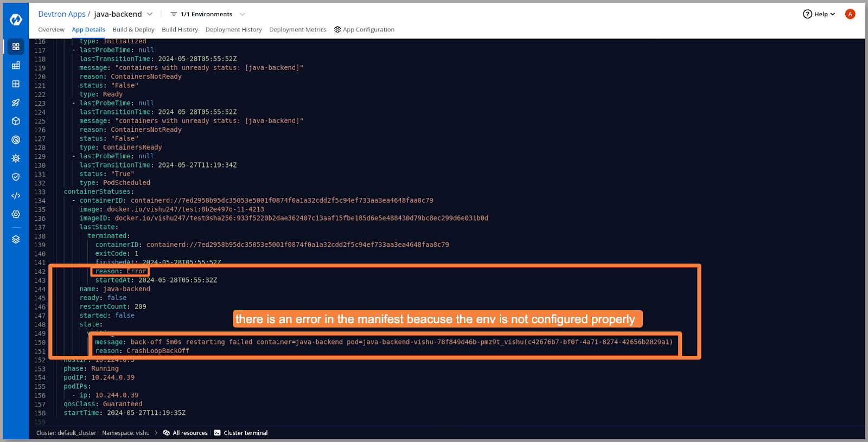Open the cube icon in sidebar
The height and width of the screenshot is (442, 868).
pyautogui.click(x=16, y=121)
